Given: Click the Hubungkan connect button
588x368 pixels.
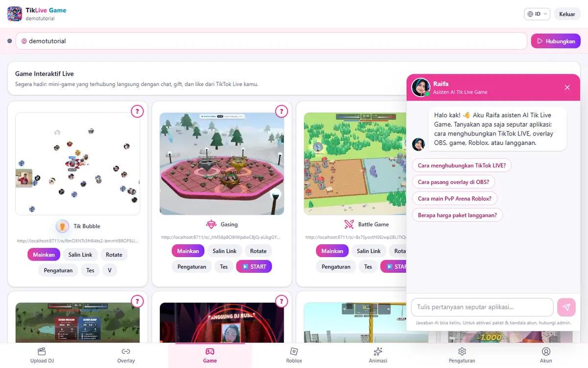Looking at the screenshot, I should 556,41.
